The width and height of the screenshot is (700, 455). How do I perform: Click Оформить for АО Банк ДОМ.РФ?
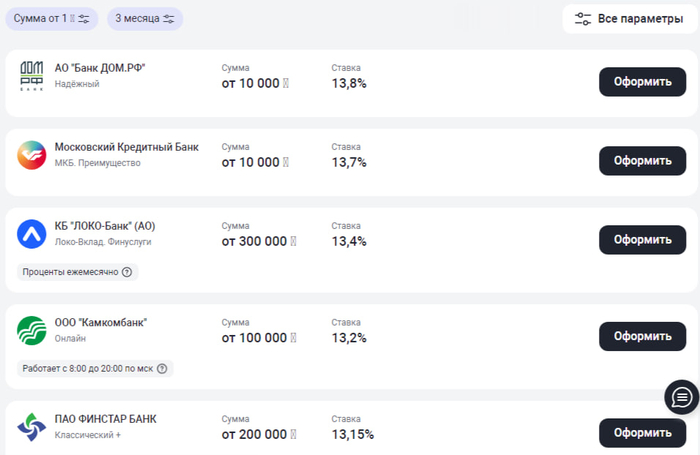pyautogui.click(x=642, y=82)
